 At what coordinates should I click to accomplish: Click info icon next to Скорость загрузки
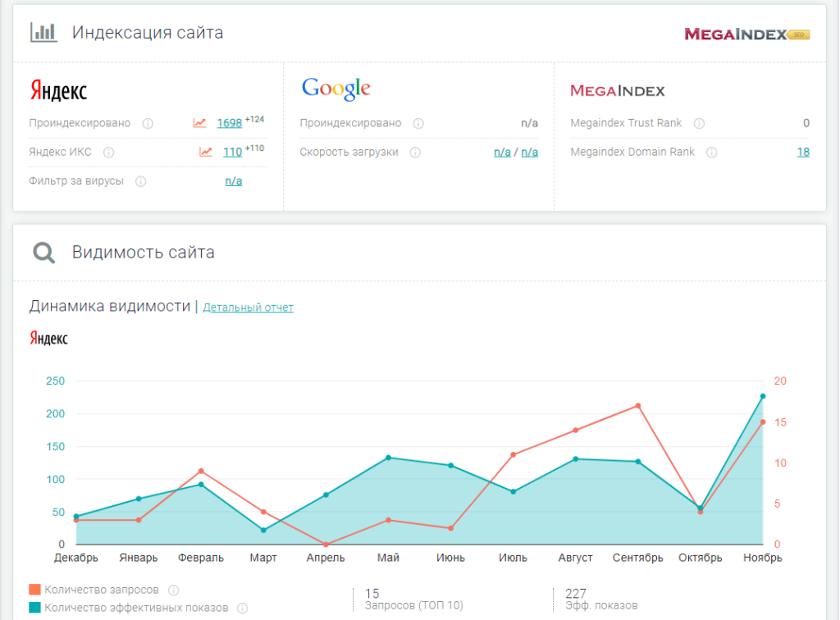[415, 153]
